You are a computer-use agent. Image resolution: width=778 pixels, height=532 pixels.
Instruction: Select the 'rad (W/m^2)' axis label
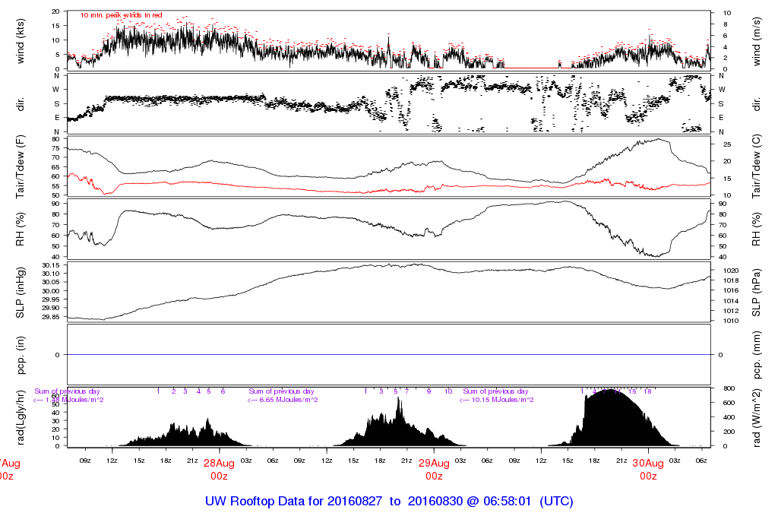click(x=756, y=417)
